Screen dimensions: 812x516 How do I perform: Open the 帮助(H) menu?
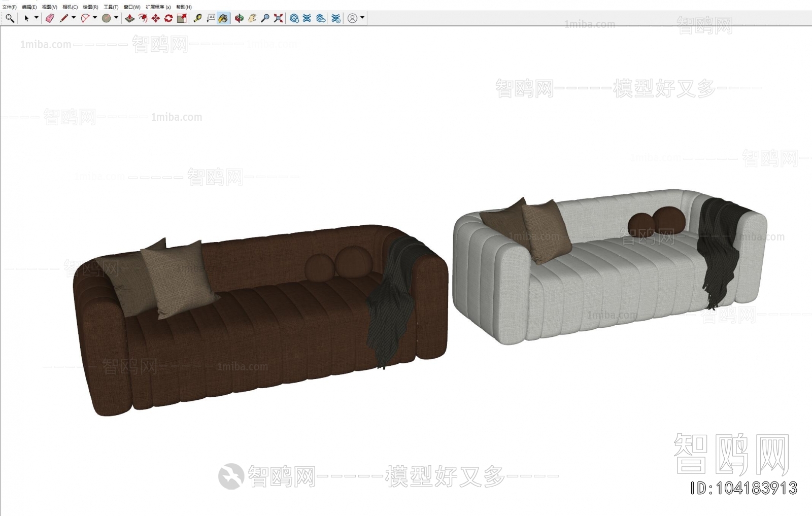(184, 7)
